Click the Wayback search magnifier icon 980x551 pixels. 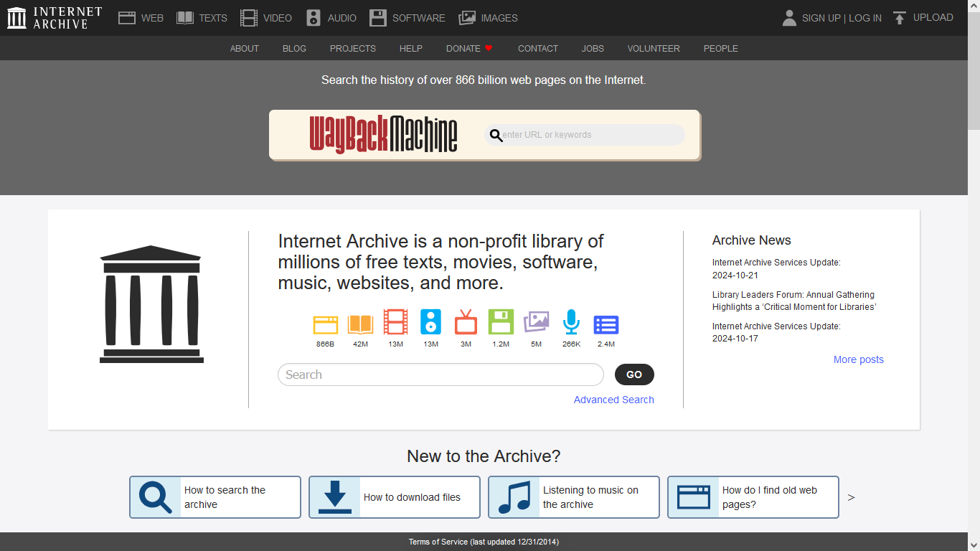496,135
